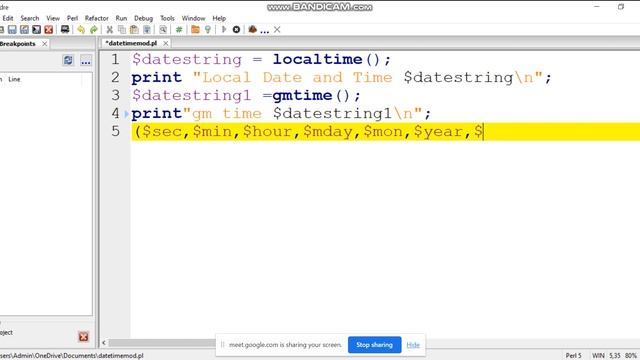
Task: Click the red X Close file toolbar icon
Action: [49, 29]
